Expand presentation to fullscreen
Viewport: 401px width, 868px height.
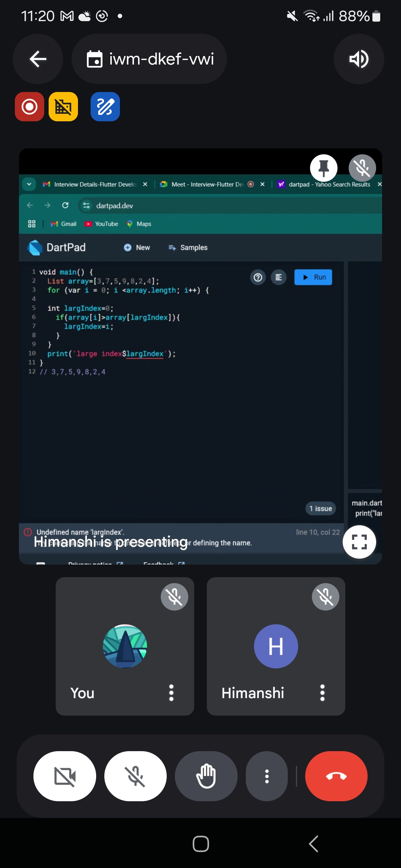tap(359, 542)
